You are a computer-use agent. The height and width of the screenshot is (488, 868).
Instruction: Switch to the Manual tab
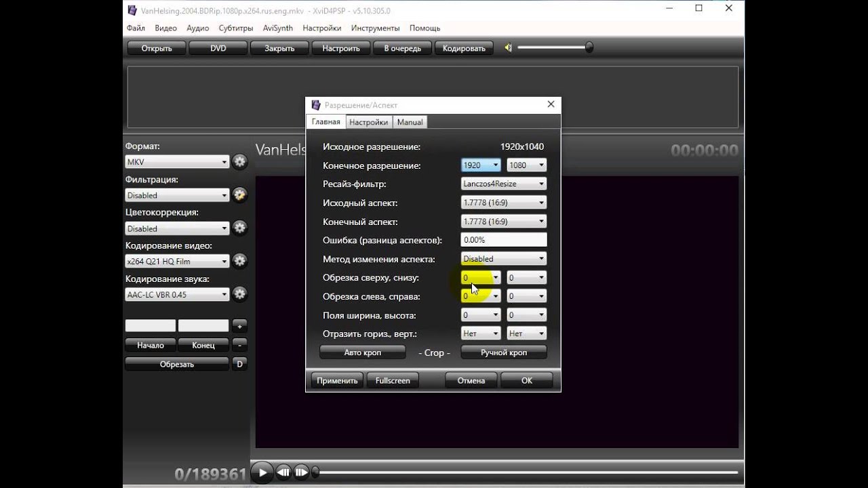(410, 122)
